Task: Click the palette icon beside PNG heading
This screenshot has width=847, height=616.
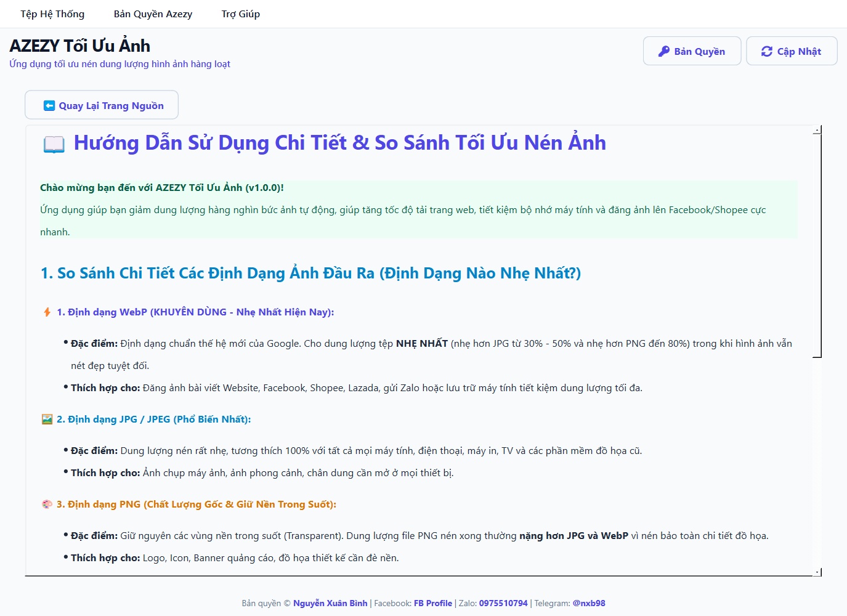Action: click(47, 504)
